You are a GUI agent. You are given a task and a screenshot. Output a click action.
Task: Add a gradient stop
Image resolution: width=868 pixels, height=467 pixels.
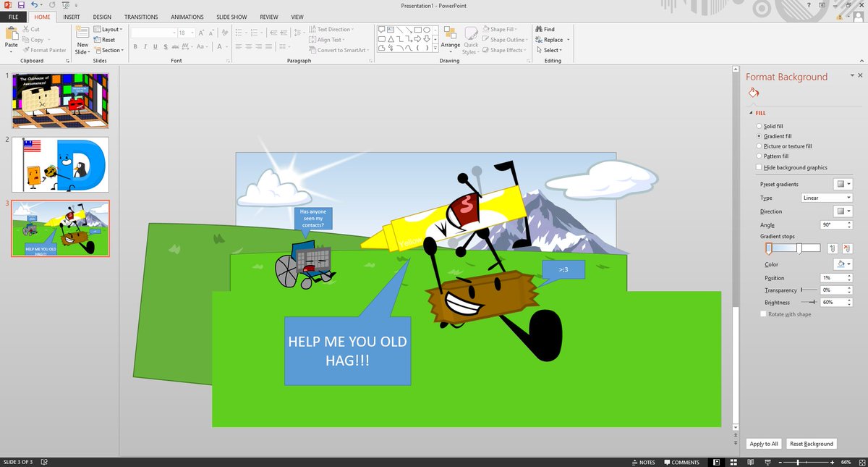coord(833,248)
